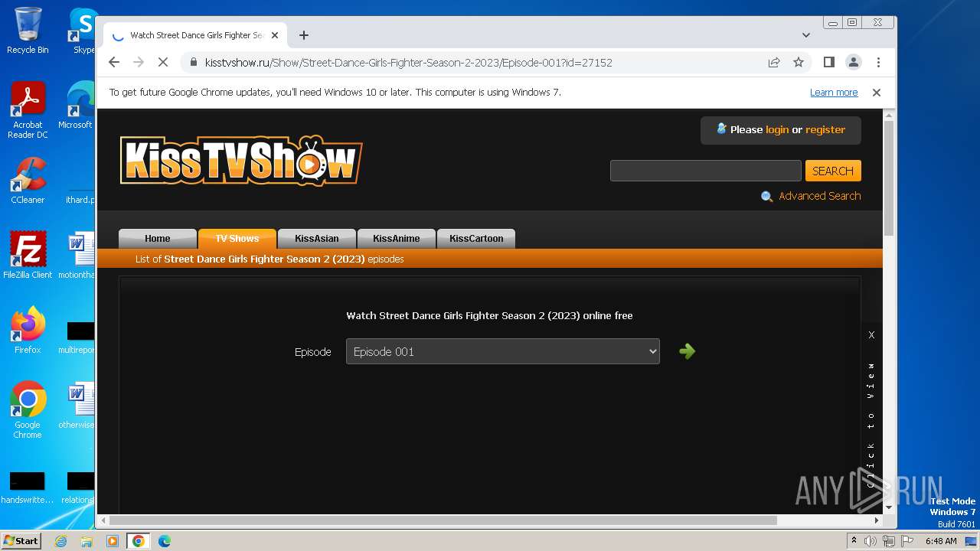Click the taskbar clock showing 6:48 AM
Screen dimensions: 980x551
click(941, 541)
